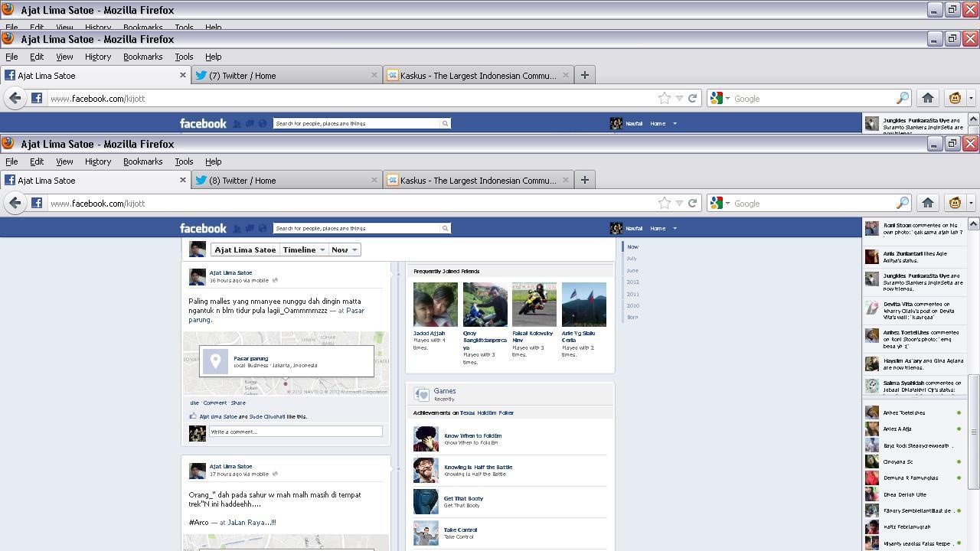The width and height of the screenshot is (980, 551).
Task: Click the Facebook search field in front window
Action: tap(357, 228)
